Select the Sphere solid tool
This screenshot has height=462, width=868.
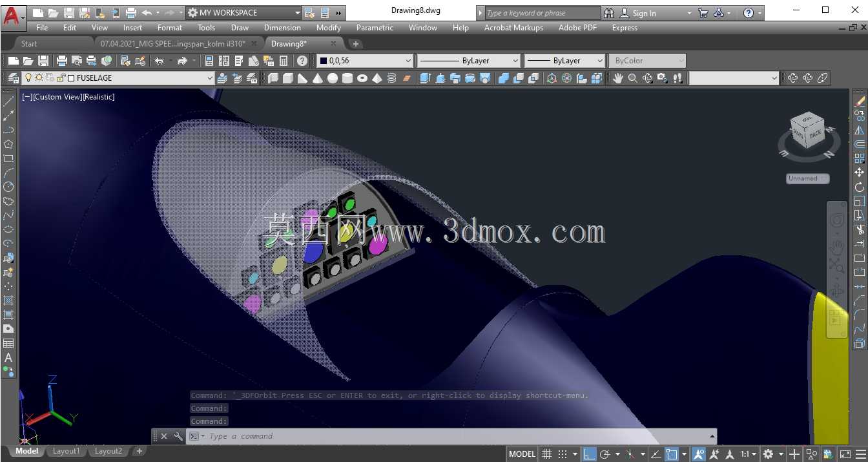click(333, 78)
